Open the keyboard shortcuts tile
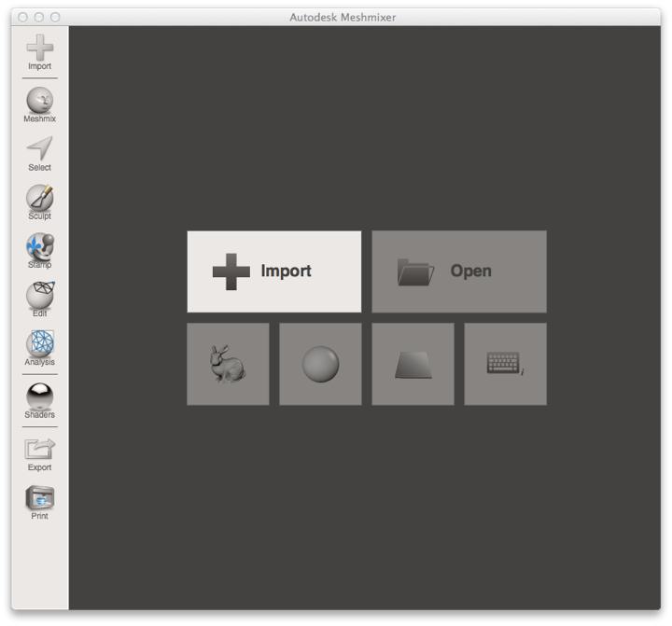The image size is (672, 626). (x=505, y=364)
